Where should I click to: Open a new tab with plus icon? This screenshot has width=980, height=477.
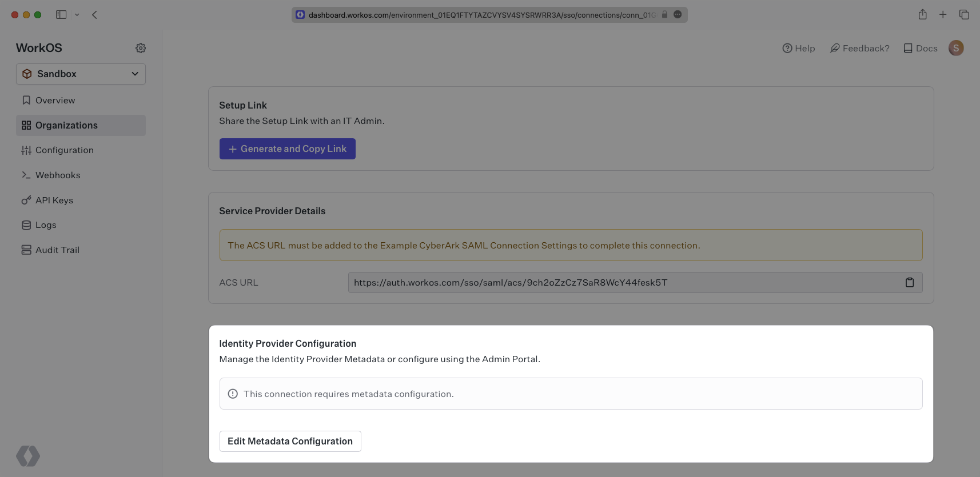click(943, 15)
